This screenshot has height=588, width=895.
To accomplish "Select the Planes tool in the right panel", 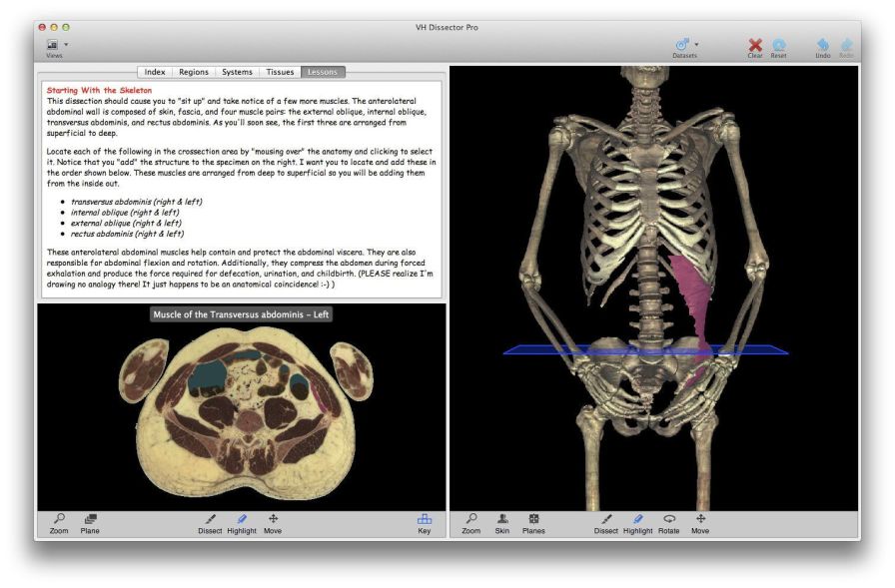I will click(x=535, y=521).
